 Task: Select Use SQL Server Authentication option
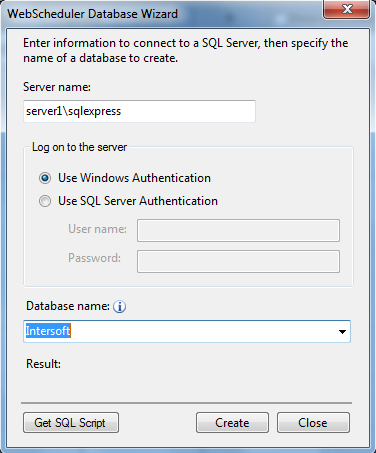45,201
